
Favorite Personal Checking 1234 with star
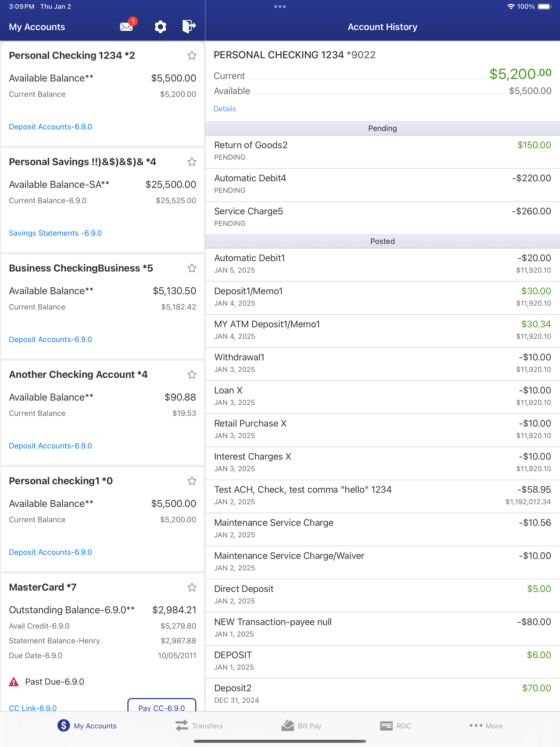tap(192, 56)
